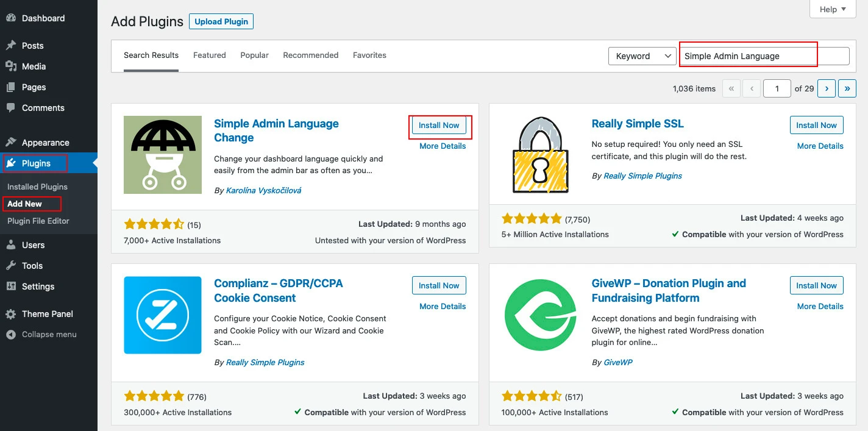The image size is (868, 431).
Task: Open Really Simple SSL title link
Action: tap(638, 124)
